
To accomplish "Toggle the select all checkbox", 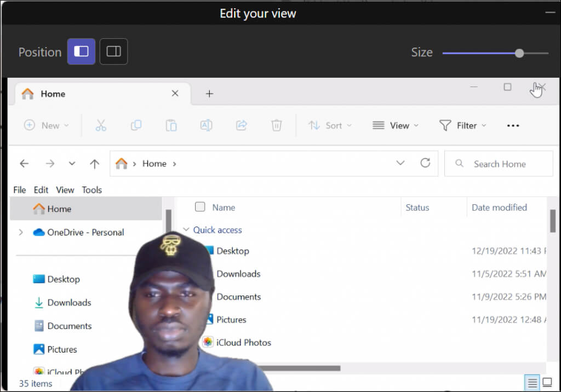I will pyautogui.click(x=200, y=207).
